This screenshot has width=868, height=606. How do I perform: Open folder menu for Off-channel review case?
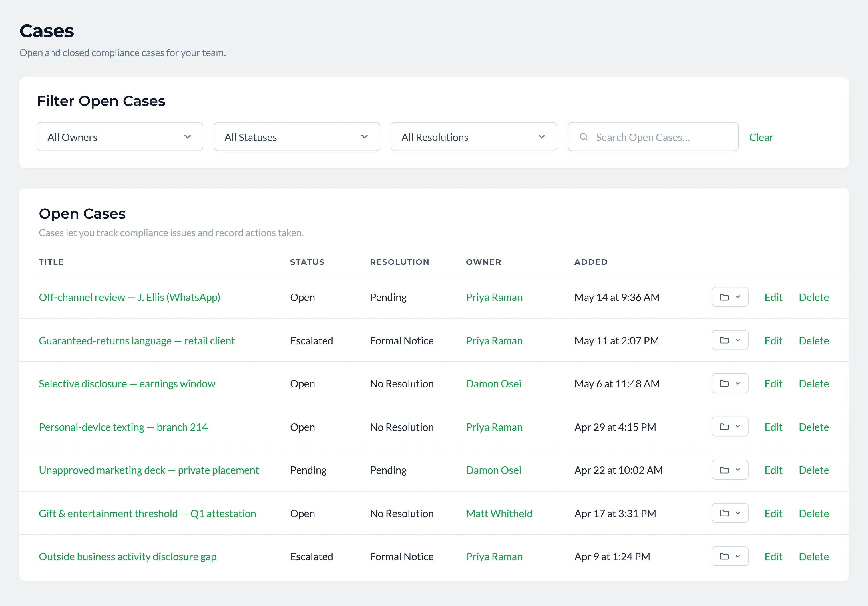pyautogui.click(x=730, y=297)
